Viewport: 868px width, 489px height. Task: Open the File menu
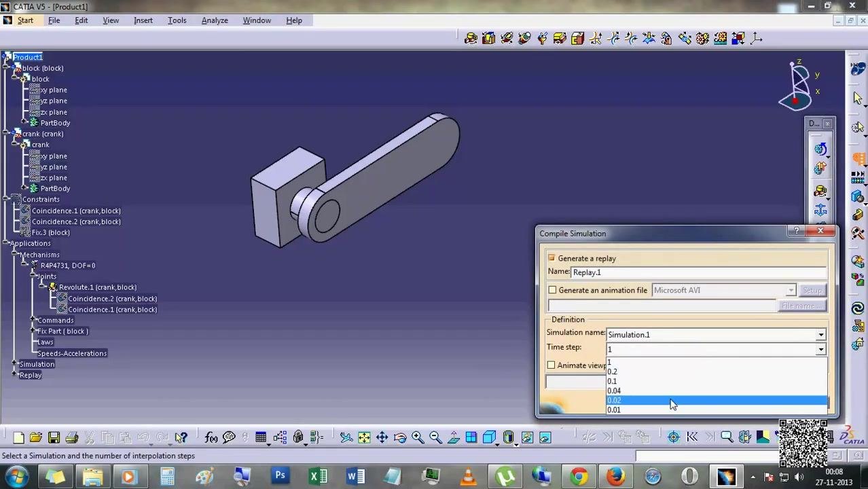[x=54, y=20]
